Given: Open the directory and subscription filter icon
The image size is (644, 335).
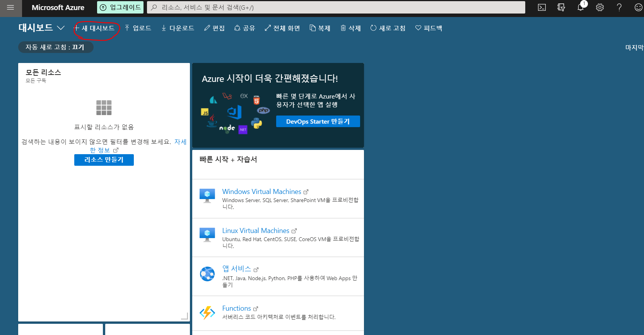Looking at the screenshot, I should point(561,7).
